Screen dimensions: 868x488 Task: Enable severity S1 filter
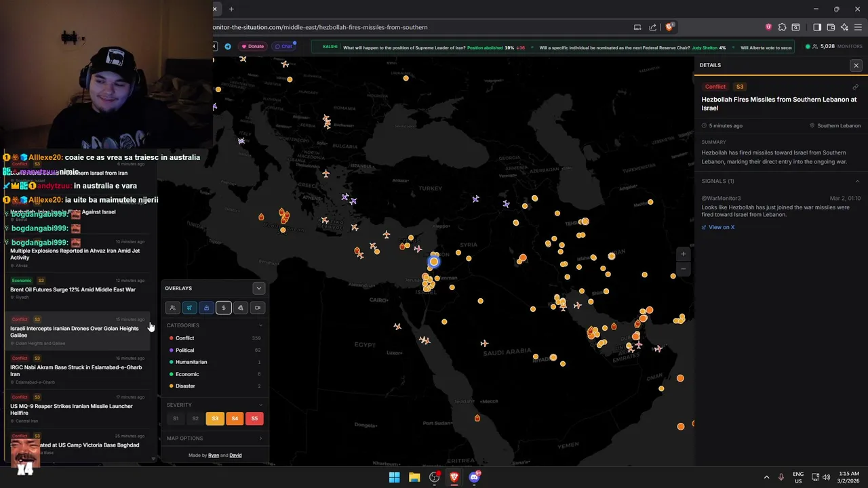coord(176,418)
